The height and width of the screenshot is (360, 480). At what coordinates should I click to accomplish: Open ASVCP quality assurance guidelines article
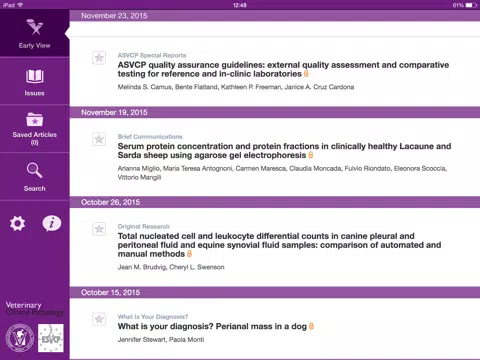tap(283, 69)
